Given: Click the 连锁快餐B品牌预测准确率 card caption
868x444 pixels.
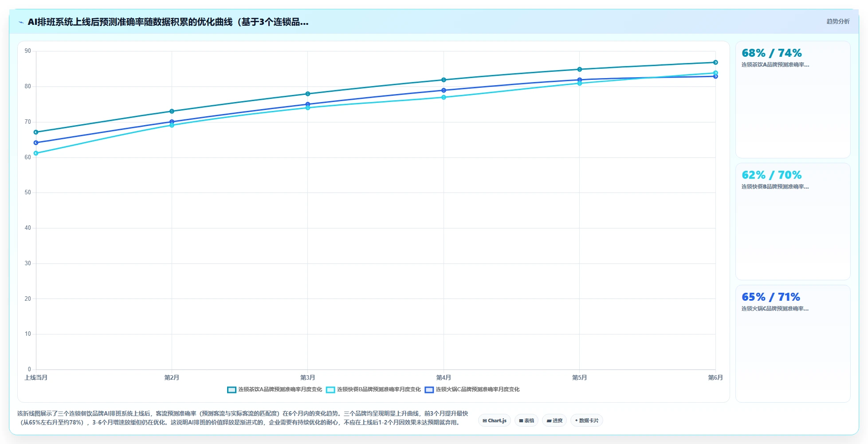Looking at the screenshot, I should pyautogui.click(x=775, y=187).
